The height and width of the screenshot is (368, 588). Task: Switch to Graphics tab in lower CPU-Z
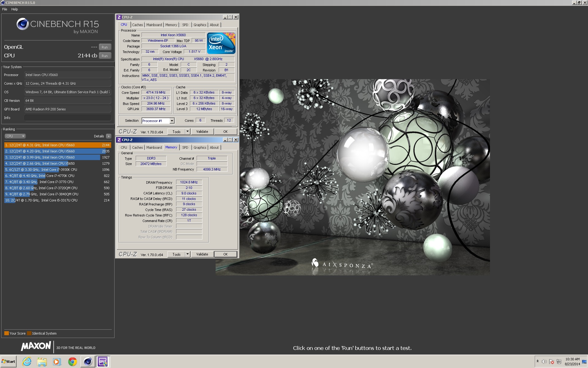200,148
